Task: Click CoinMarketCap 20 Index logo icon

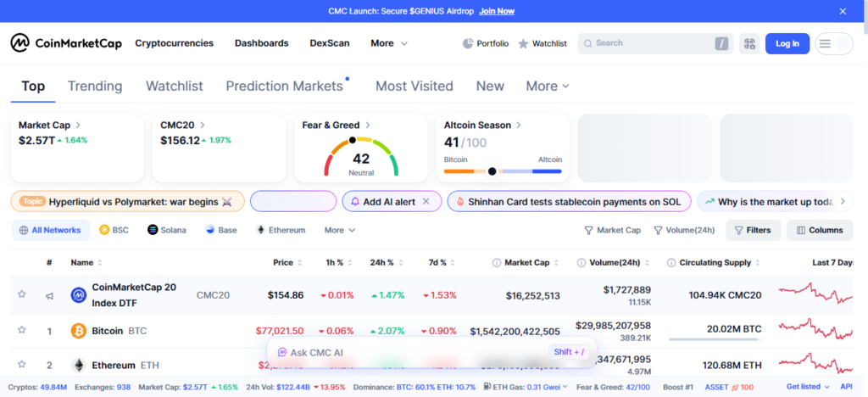Action: (79, 295)
